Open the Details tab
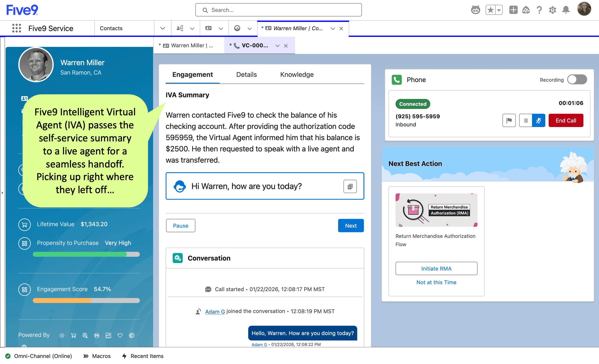The width and height of the screenshot is (599, 364). pyautogui.click(x=246, y=74)
